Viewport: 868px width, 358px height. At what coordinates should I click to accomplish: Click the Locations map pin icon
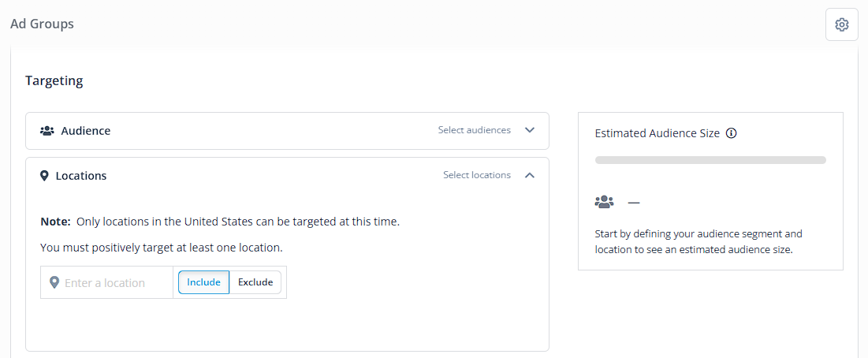click(45, 176)
